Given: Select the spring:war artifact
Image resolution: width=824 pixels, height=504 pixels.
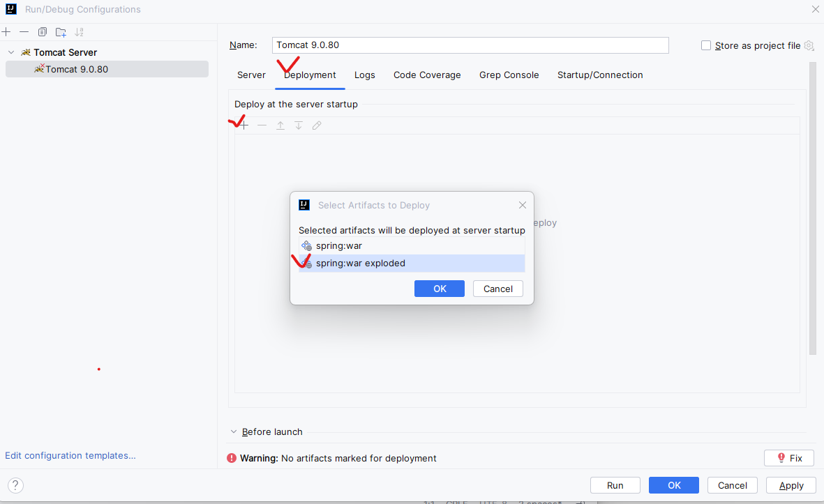Looking at the screenshot, I should 412,245.
